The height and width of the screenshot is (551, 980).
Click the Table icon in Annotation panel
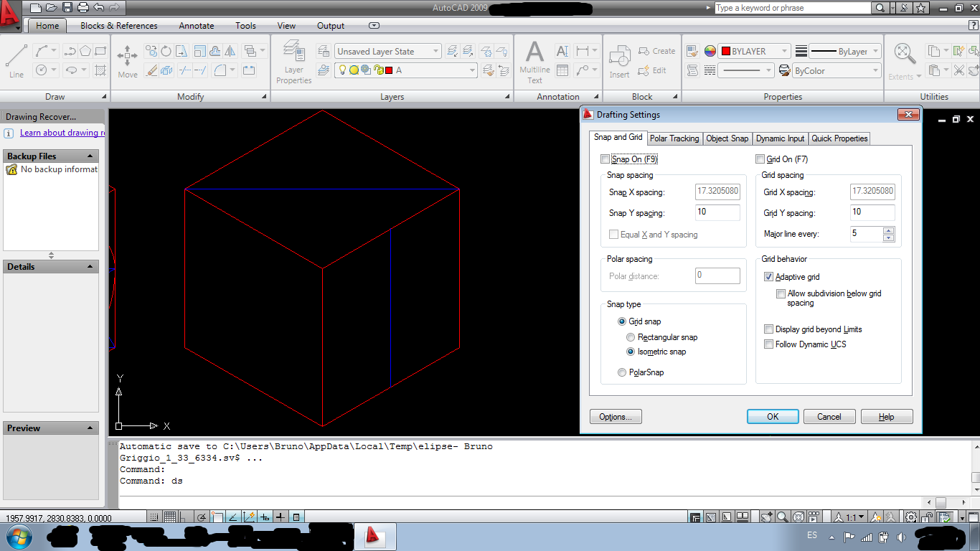tap(562, 70)
